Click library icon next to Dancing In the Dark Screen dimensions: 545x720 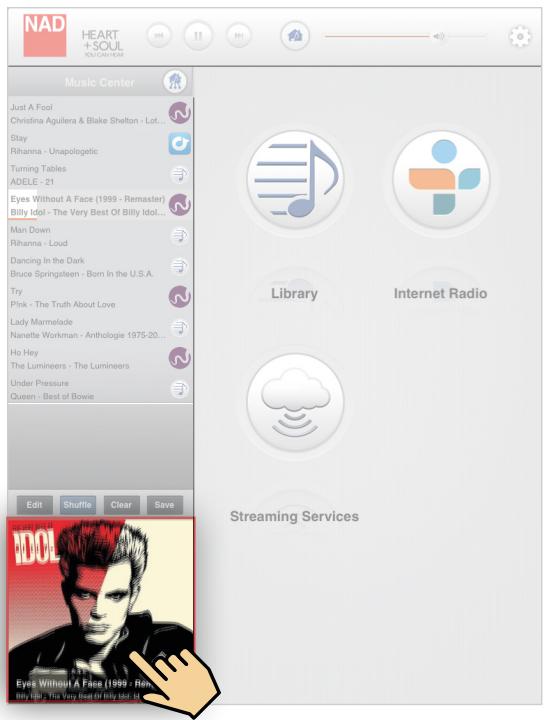(179, 266)
